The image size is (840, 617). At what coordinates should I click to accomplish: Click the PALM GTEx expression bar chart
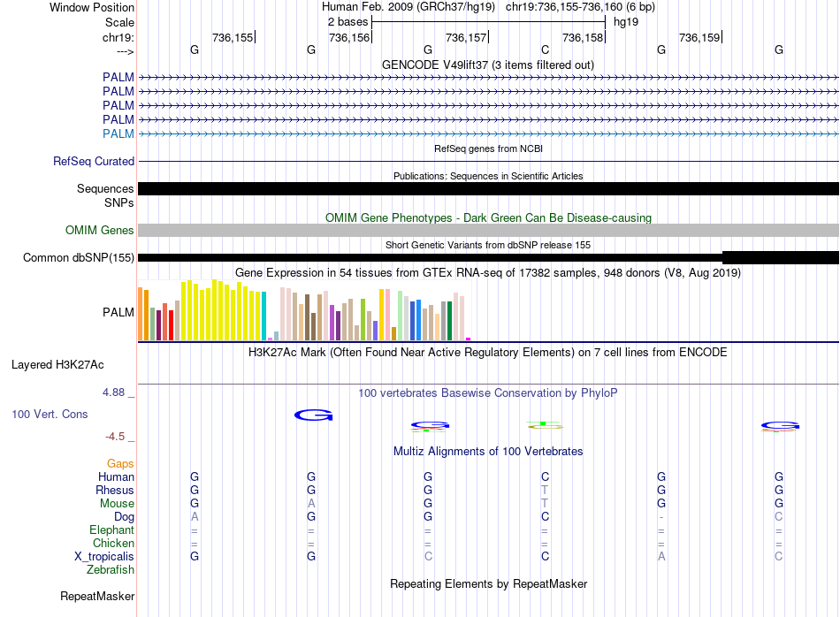(x=304, y=310)
